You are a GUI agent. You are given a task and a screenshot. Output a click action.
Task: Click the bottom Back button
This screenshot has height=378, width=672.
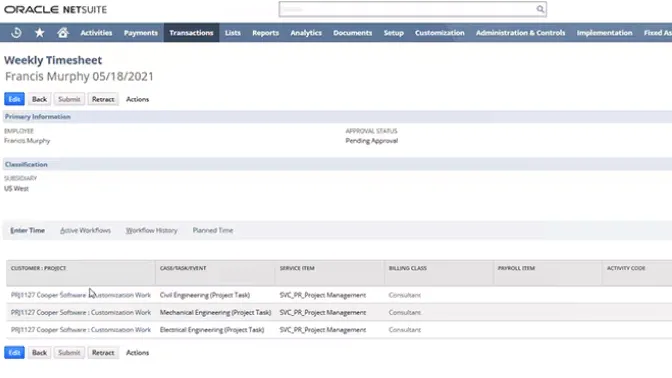(39, 353)
